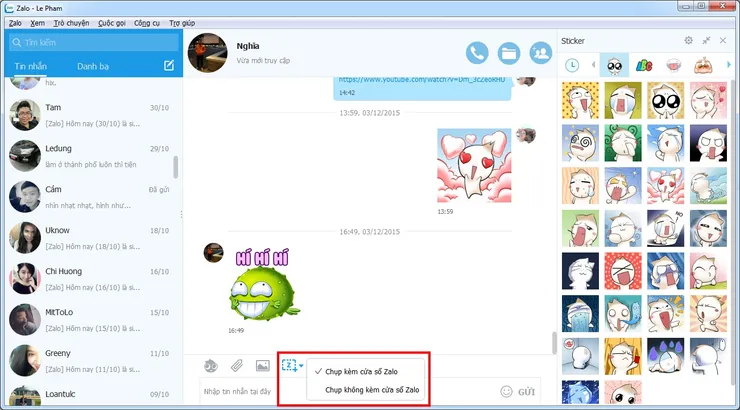Click the Tìm kiếm search field
Image resolution: width=740 pixels, height=410 pixels.
(93, 42)
